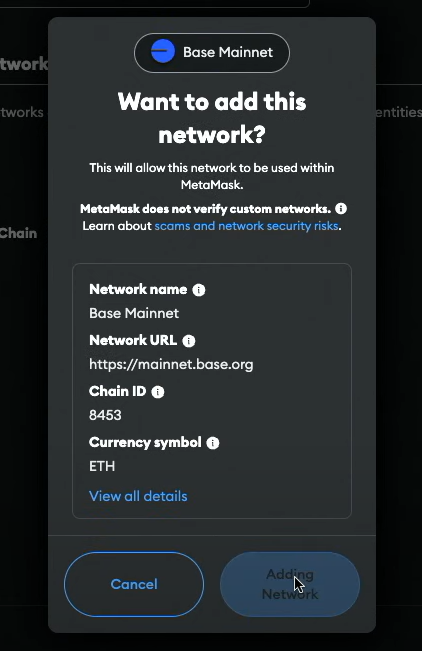Open scams and network security risks link
This screenshot has height=651, width=422.
pyautogui.click(x=247, y=226)
